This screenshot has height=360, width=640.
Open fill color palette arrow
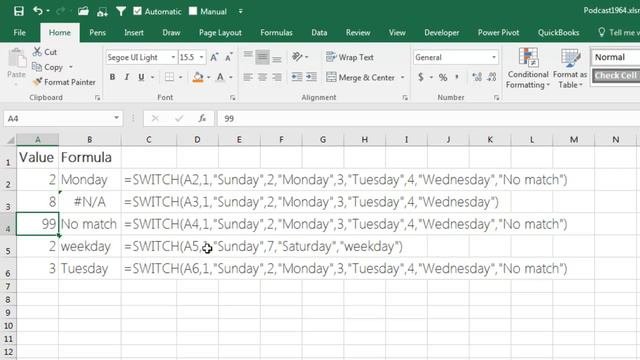tap(209, 77)
